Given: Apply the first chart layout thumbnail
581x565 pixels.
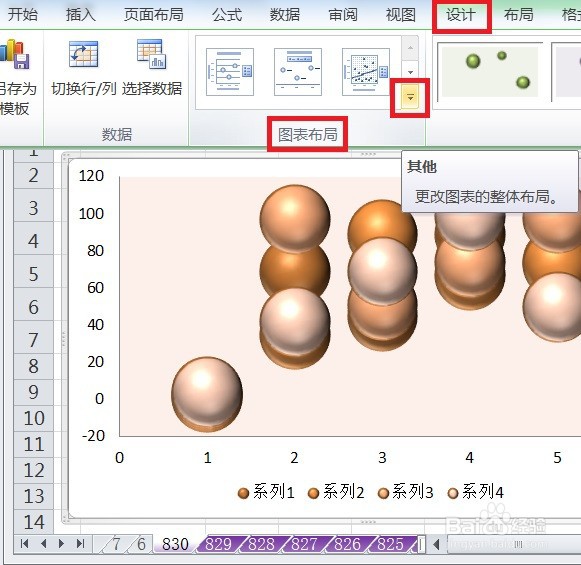Looking at the screenshot, I should point(230,72).
